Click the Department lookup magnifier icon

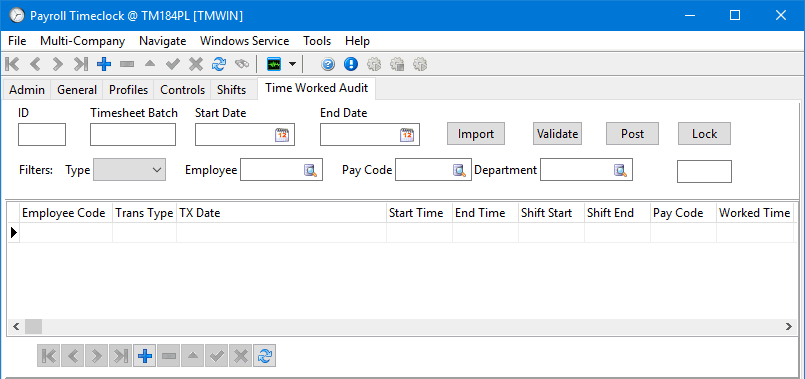[621, 170]
